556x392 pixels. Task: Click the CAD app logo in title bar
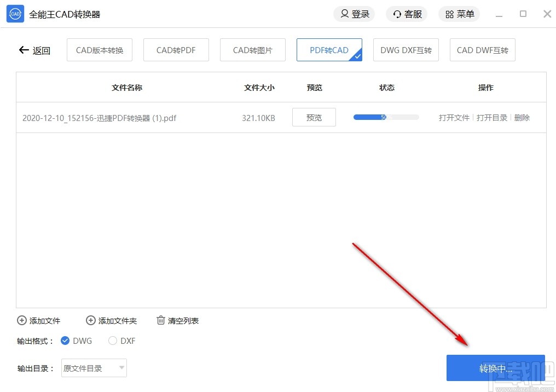tap(15, 13)
